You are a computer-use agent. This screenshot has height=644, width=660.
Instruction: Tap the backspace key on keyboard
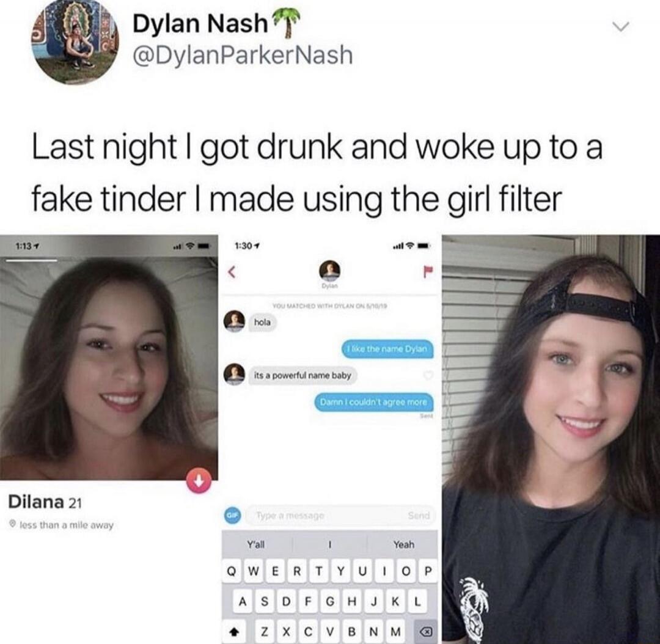pos(427,631)
